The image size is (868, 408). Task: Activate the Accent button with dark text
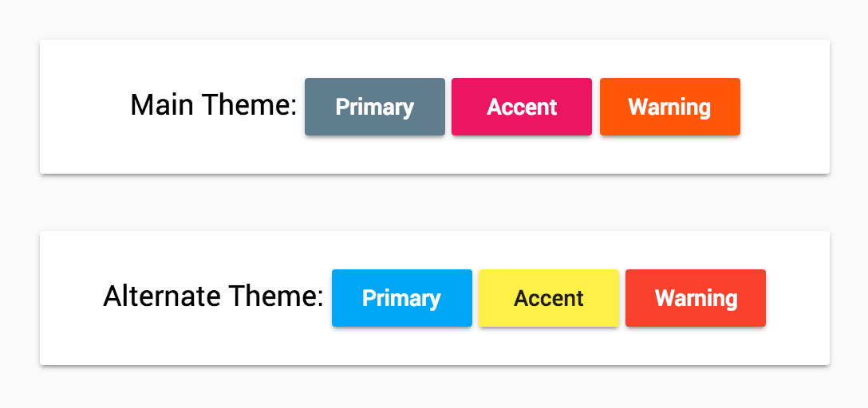548,298
